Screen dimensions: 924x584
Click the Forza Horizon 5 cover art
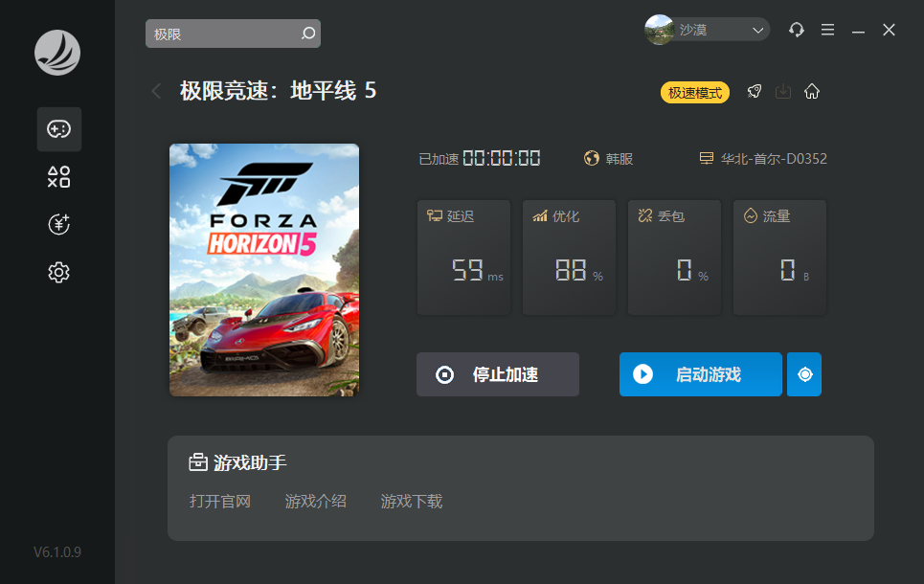(x=264, y=270)
